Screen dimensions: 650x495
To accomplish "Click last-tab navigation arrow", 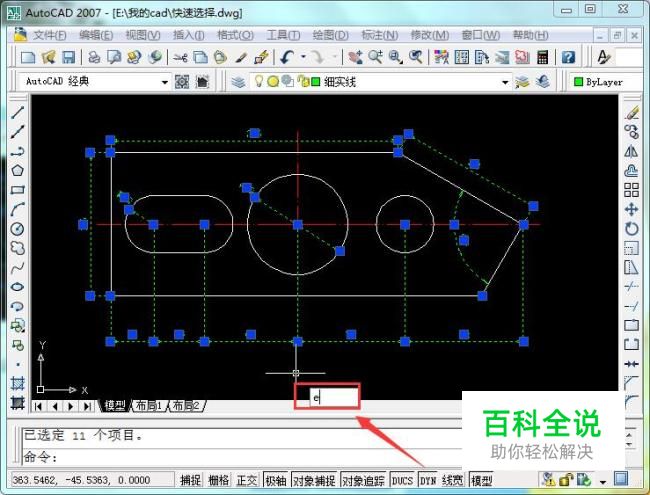I will coord(87,406).
